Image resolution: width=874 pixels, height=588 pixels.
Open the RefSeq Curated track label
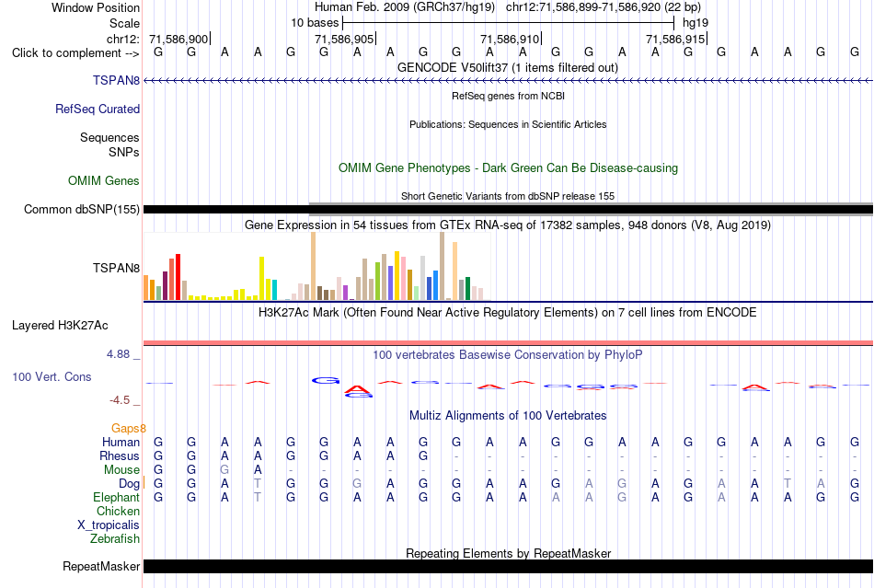pyautogui.click(x=98, y=109)
